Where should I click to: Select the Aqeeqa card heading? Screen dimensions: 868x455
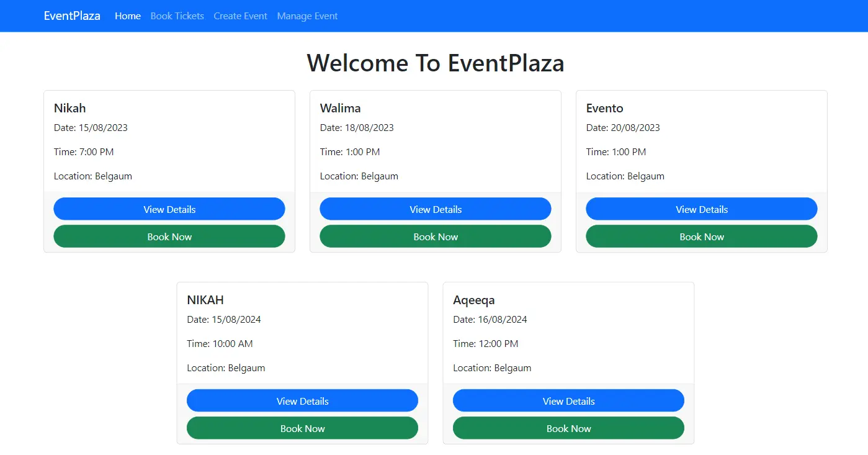(474, 300)
